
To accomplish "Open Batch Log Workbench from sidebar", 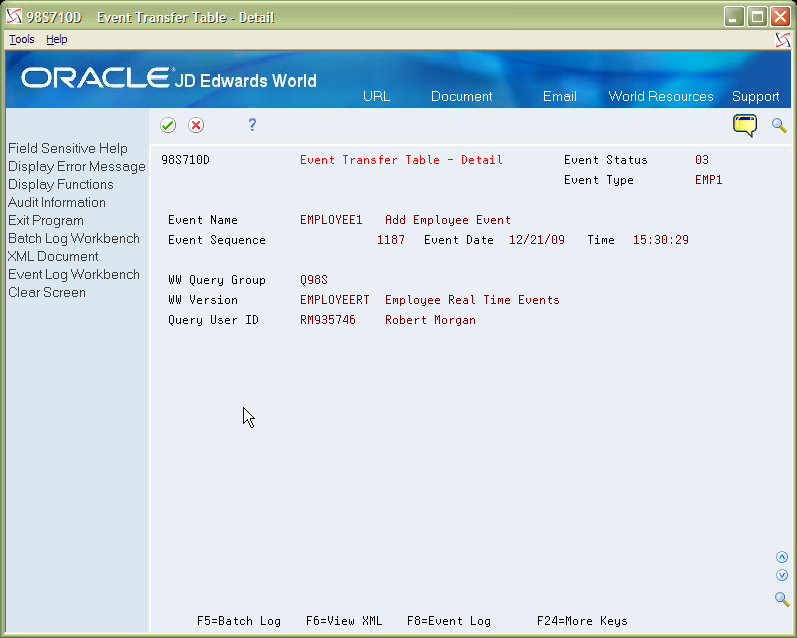I will [x=74, y=238].
